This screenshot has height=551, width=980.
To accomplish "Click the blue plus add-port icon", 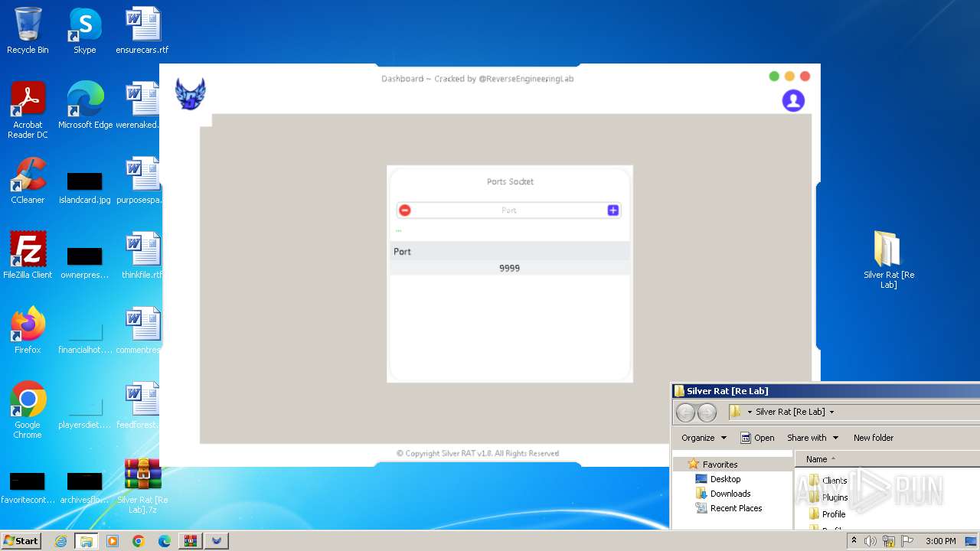I will click(613, 210).
